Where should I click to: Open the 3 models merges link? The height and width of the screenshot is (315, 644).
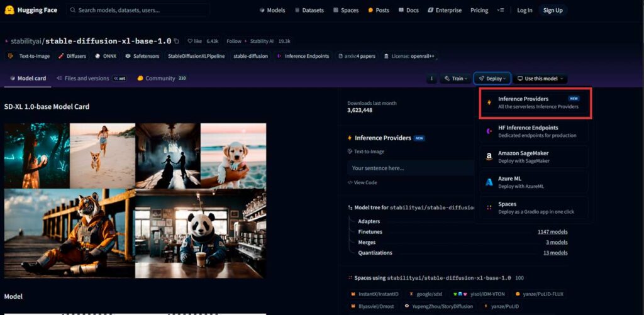tap(557, 242)
